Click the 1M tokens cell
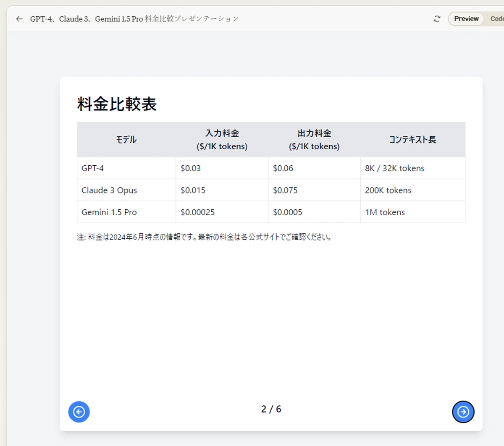The width and height of the screenshot is (504, 446). point(413,212)
